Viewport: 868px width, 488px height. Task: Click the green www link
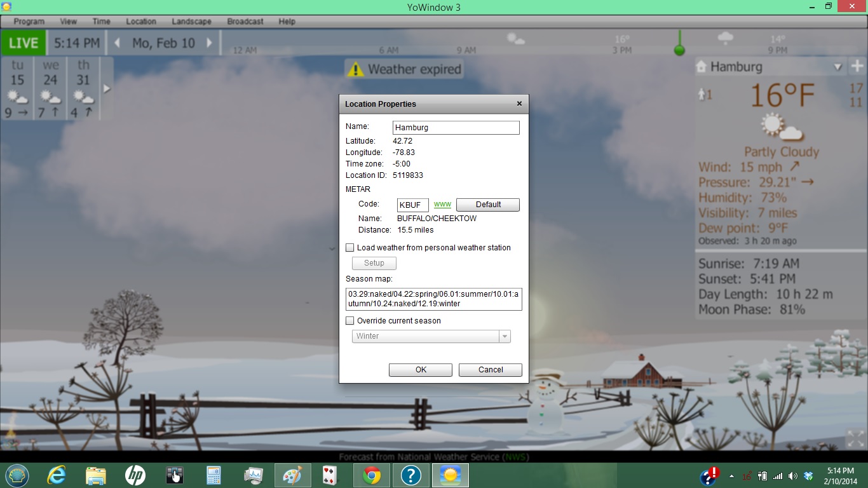(x=442, y=205)
